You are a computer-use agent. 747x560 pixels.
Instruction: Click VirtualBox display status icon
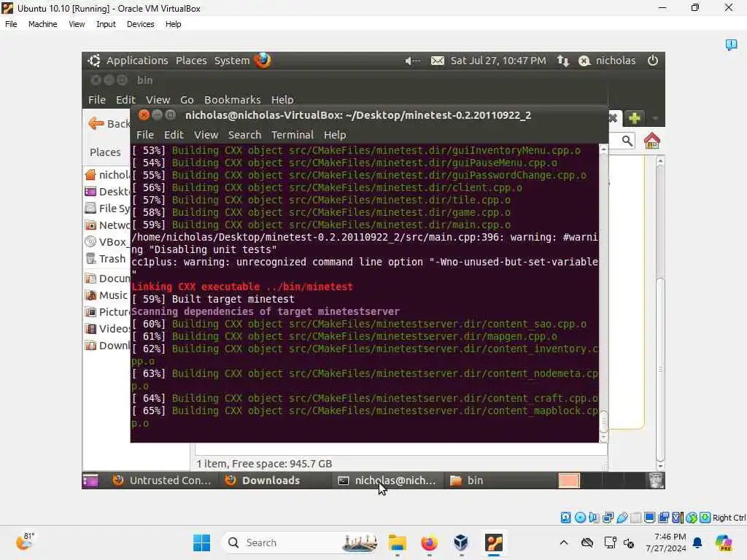pos(649,518)
